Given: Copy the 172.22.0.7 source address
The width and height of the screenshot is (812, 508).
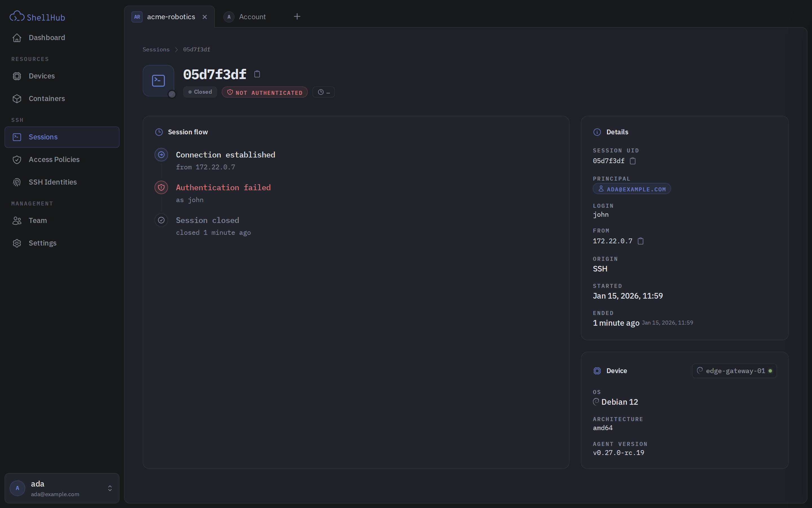Looking at the screenshot, I should (640, 241).
